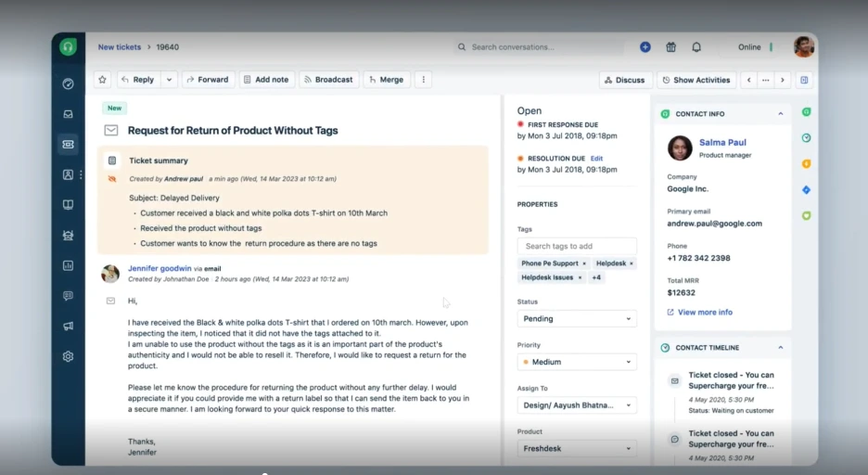The height and width of the screenshot is (475, 868).
Task: Open the admin settings gear icon
Action: point(68,356)
